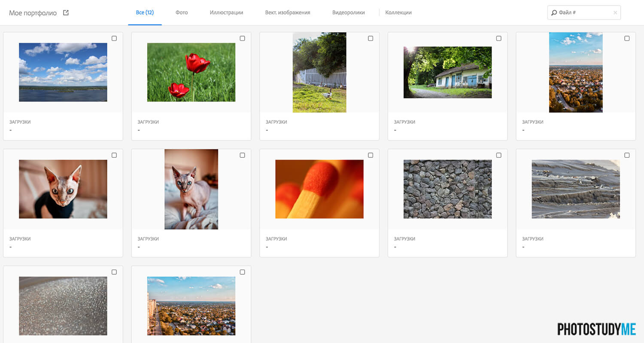Click ЗАГРУЗКИ label under the cloudy lake photo
This screenshot has width=644, height=343.
point(20,122)
